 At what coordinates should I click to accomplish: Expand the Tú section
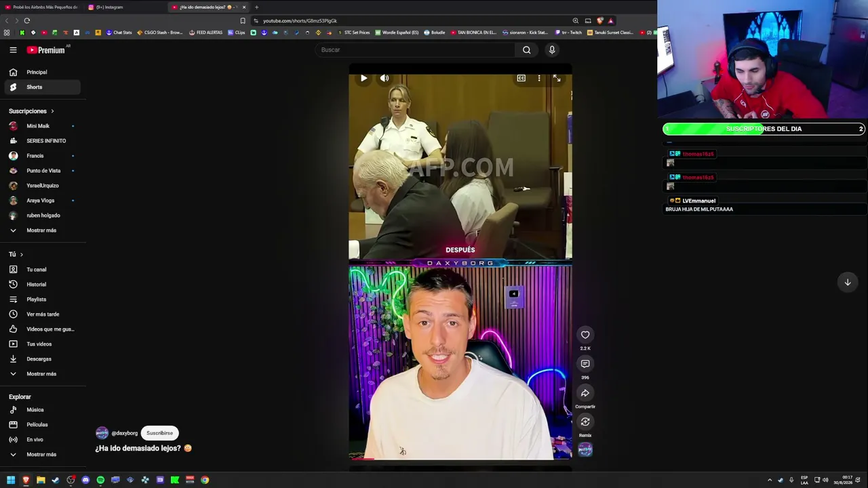16,254
